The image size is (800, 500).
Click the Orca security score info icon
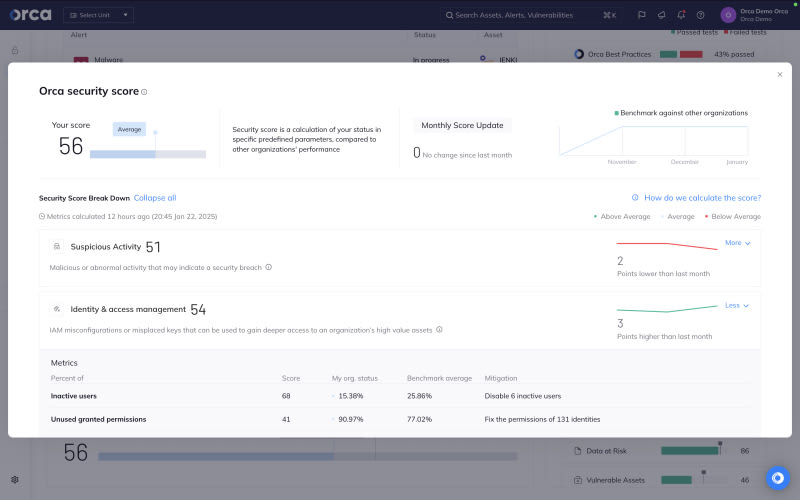tap(144, 92)
